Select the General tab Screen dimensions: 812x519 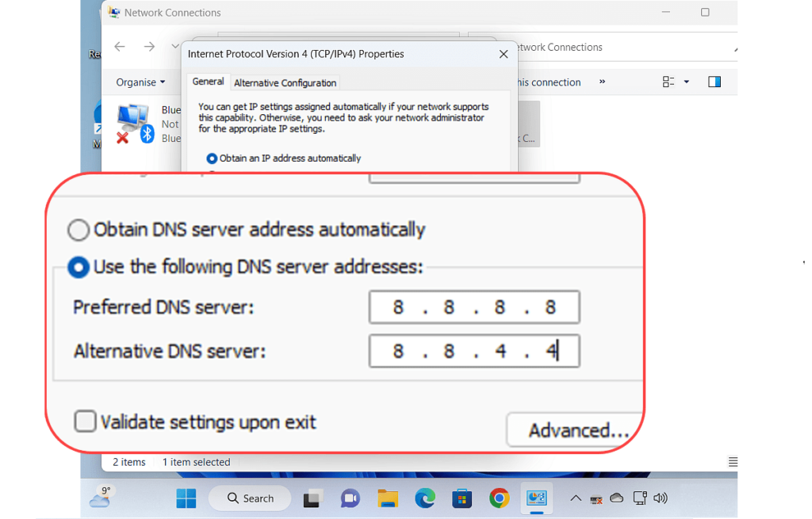(208, 82)
